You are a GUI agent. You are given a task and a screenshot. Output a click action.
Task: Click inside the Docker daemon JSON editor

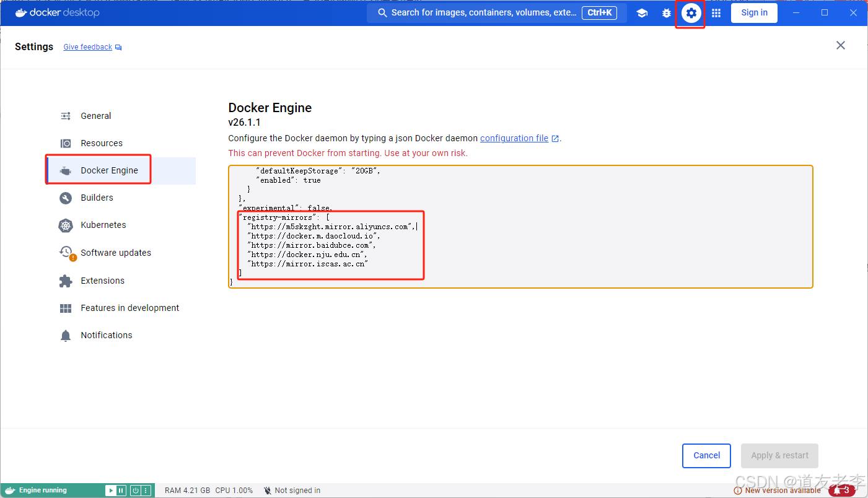pos(520,227)
